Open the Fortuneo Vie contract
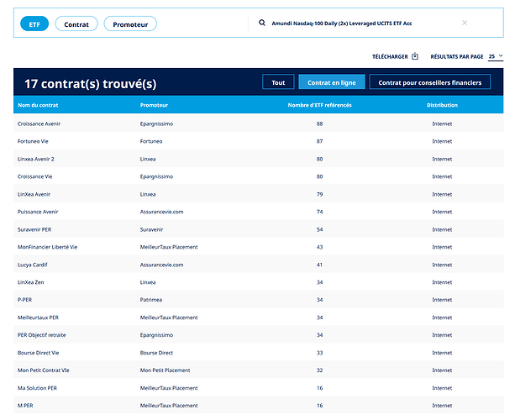Viewport: 515px width, 420px height. click(x=33, y=141)
